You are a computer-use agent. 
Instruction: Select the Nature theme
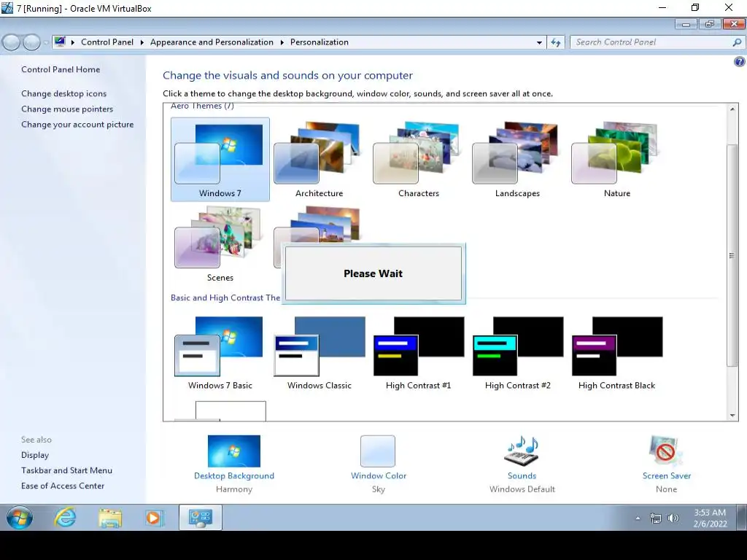(x=617, y=160)
